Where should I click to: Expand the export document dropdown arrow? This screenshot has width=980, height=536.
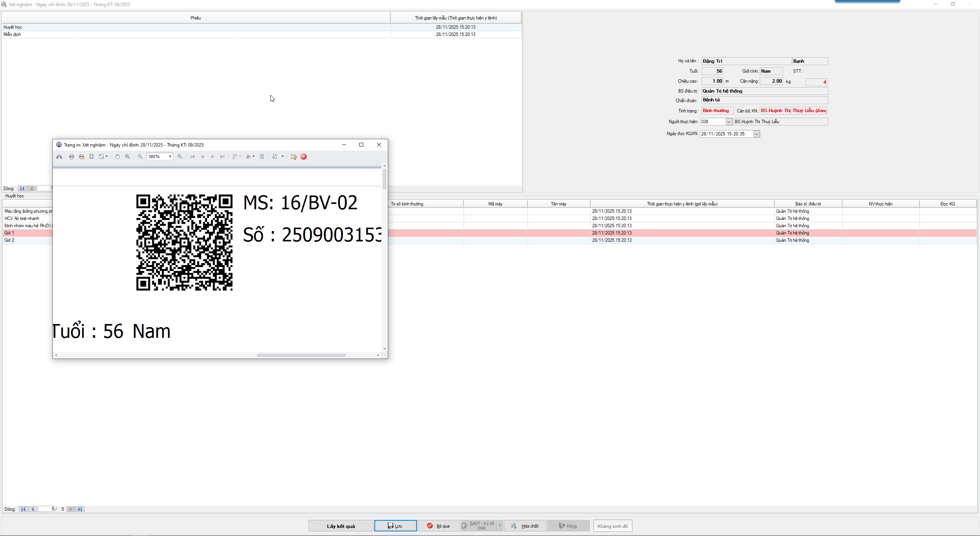(x=283, y=156)
